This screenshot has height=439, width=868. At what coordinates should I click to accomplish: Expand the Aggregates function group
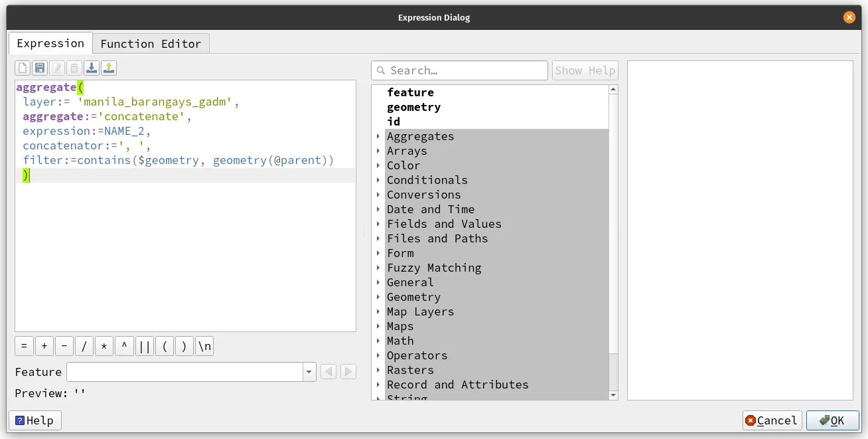click(x=378, y=136)
